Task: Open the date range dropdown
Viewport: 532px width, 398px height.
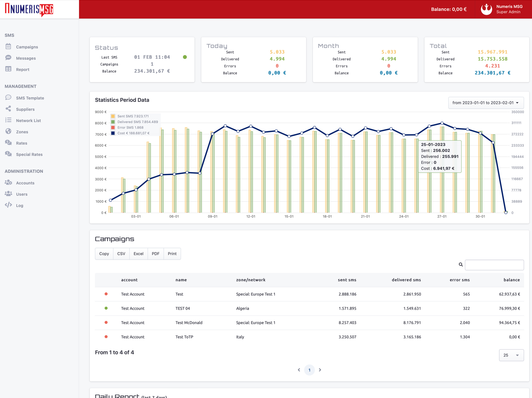Action: click(486, 103)
